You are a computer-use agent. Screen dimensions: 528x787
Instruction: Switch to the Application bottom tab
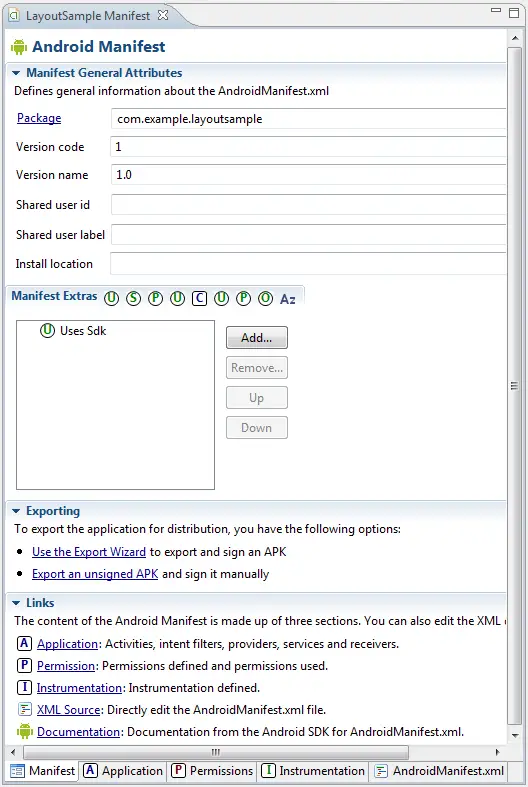tap(123, 770)
